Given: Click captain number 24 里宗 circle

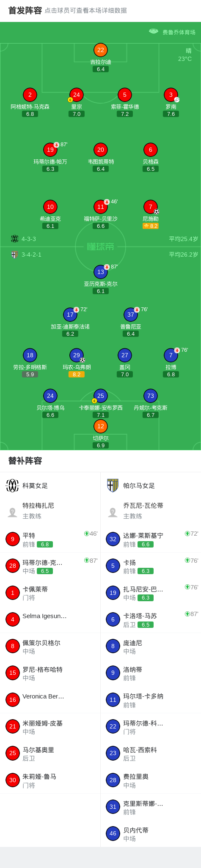Looking at the screenshot, I should pos(77,95).
